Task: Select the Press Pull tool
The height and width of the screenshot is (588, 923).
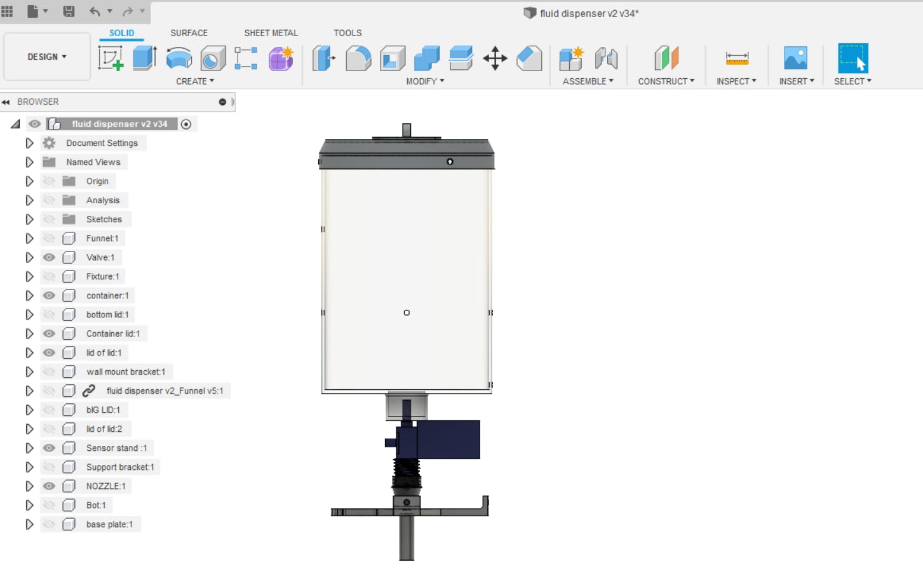Action: pos(324,58)
